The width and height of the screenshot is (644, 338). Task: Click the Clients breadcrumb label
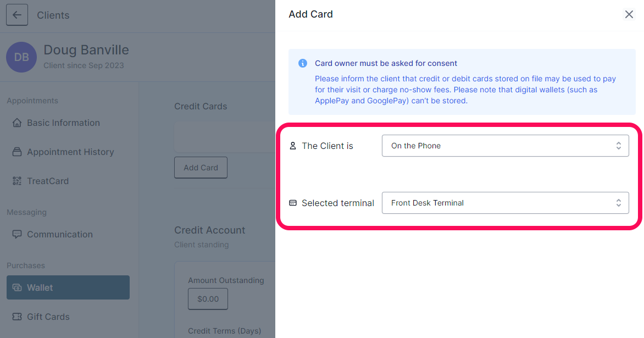click(53, 15)
